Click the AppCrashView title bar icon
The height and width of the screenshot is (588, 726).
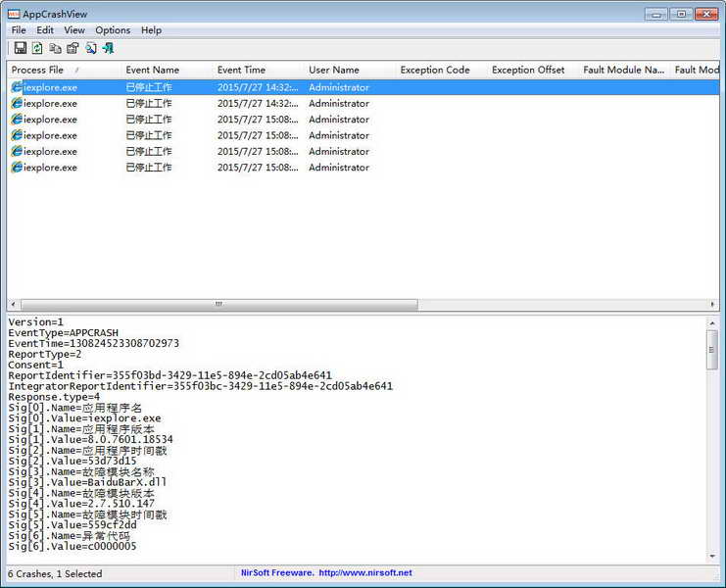(14, 14)
